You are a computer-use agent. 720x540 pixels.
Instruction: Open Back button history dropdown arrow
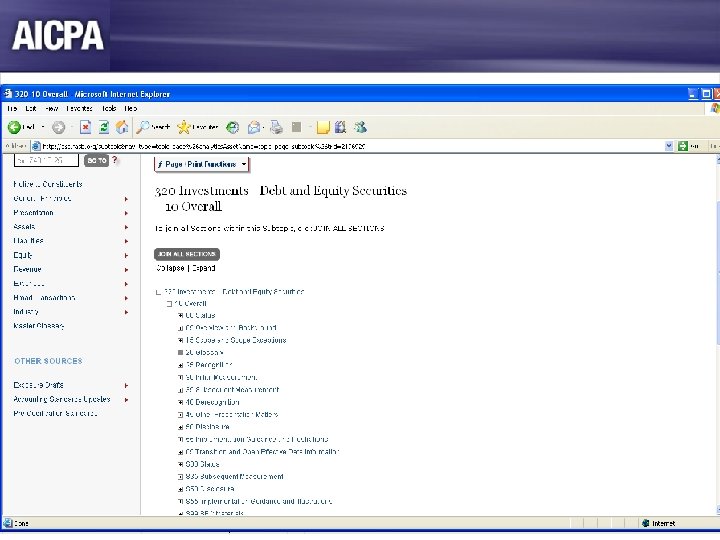point(43,127)
